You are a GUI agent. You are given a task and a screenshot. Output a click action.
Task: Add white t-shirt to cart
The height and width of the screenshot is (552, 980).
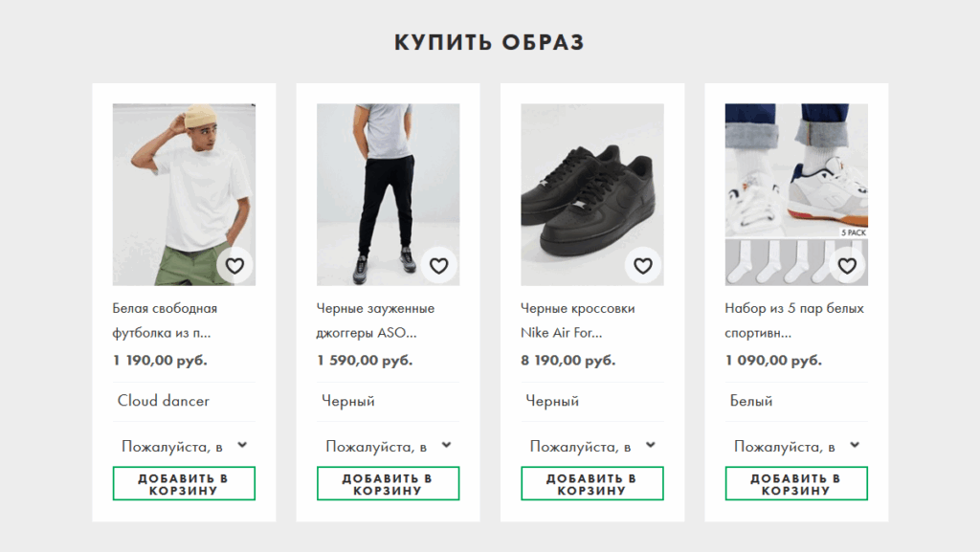(184, 483)
